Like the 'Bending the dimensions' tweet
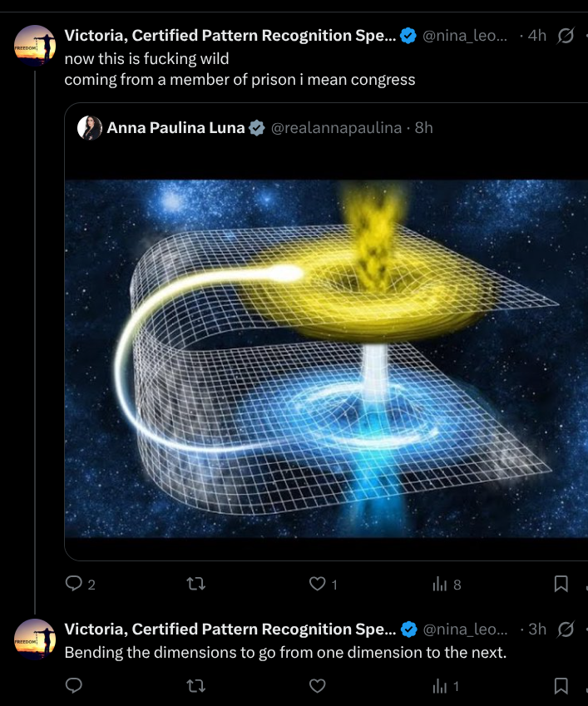This screenshot has height=706, width=588. point(317,686)
